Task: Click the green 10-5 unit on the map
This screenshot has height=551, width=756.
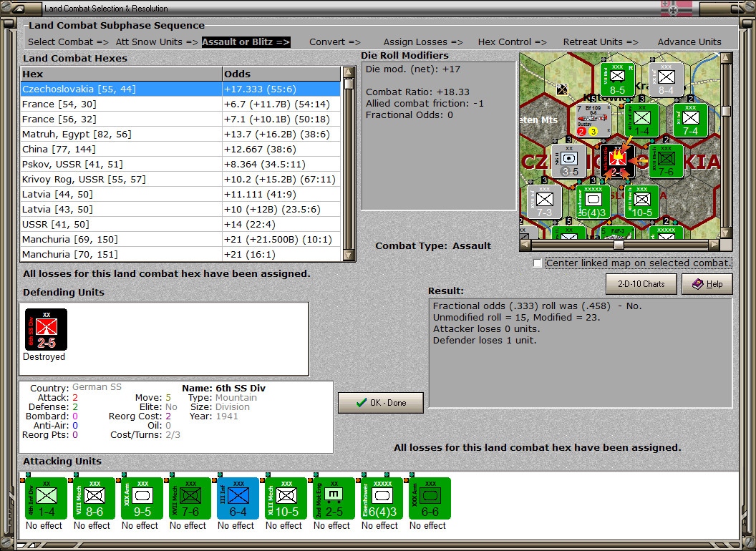Action: tap(641, 202)
